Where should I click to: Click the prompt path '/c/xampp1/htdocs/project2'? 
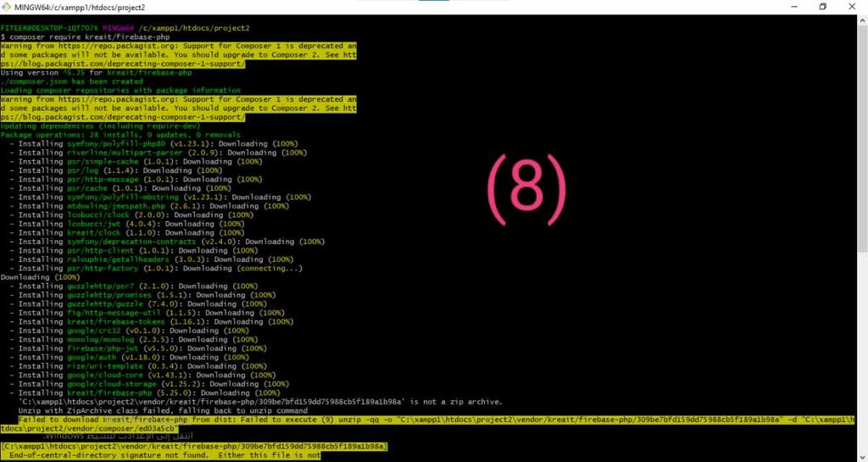(194, 28)
